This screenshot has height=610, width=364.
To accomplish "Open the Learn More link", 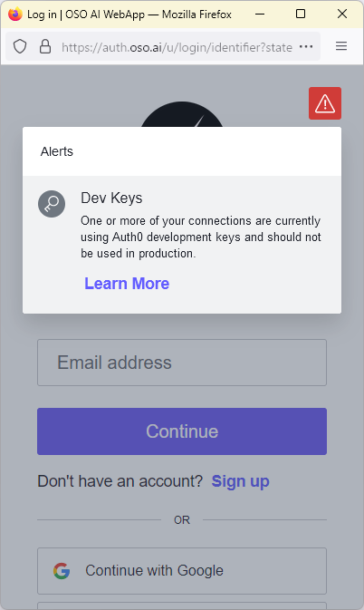I will point(127,284).
